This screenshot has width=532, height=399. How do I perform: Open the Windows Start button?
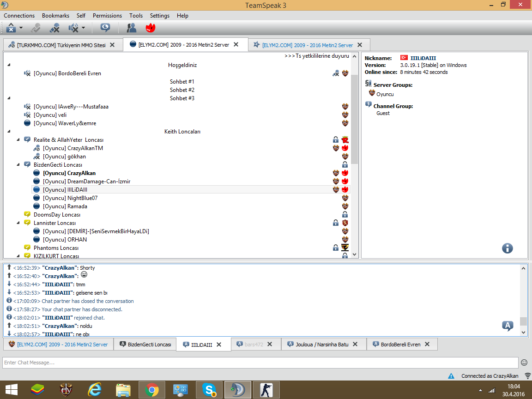pos(12,390)
